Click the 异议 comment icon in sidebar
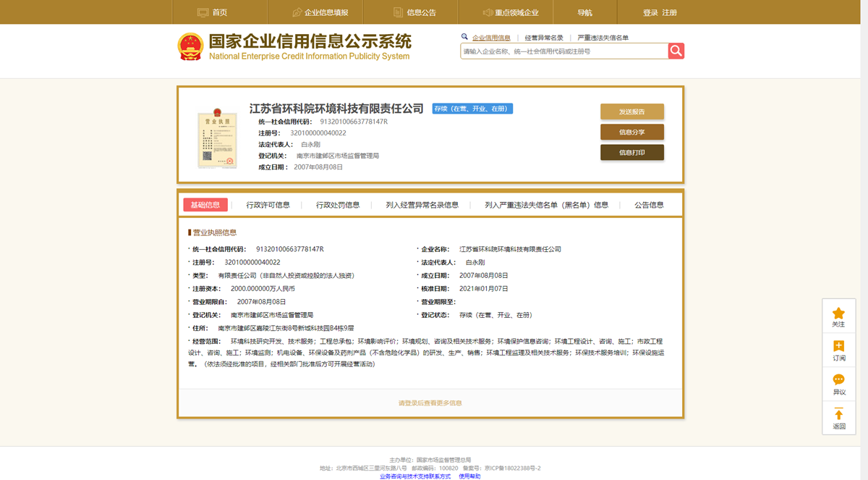 (838, 379)
